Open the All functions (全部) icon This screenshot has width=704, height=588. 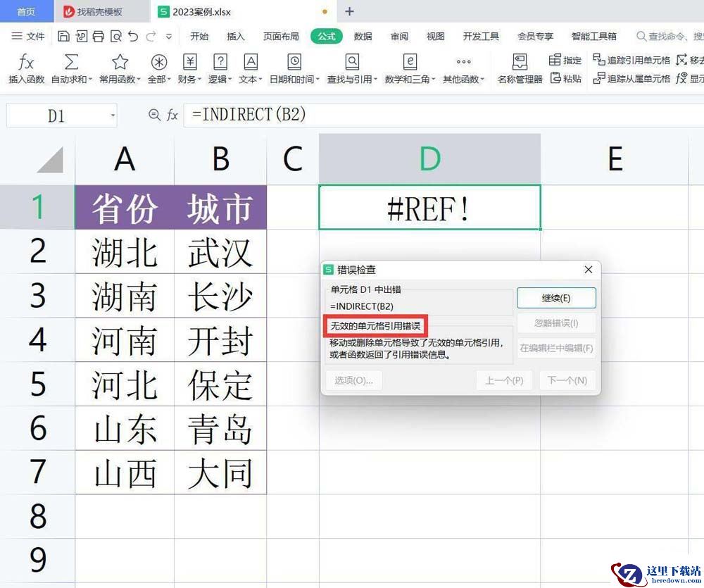tap(159, 62)
